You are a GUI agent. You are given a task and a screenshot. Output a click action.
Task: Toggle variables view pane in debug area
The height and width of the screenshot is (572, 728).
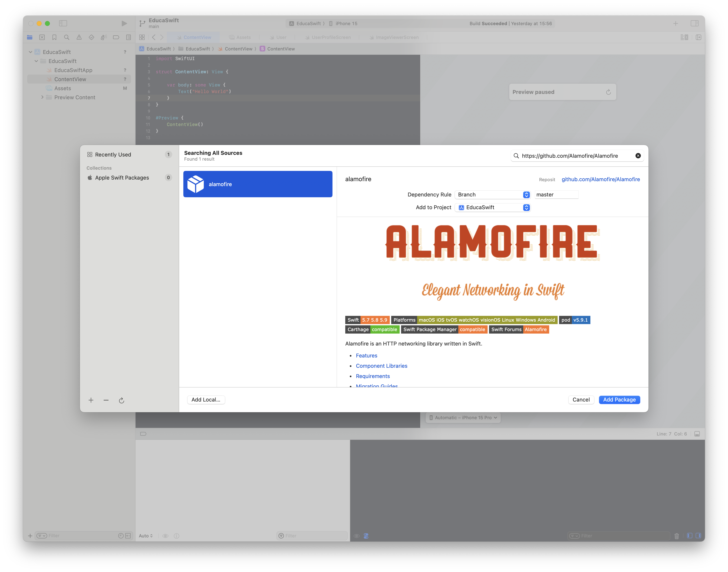click(x=689, y=536)
